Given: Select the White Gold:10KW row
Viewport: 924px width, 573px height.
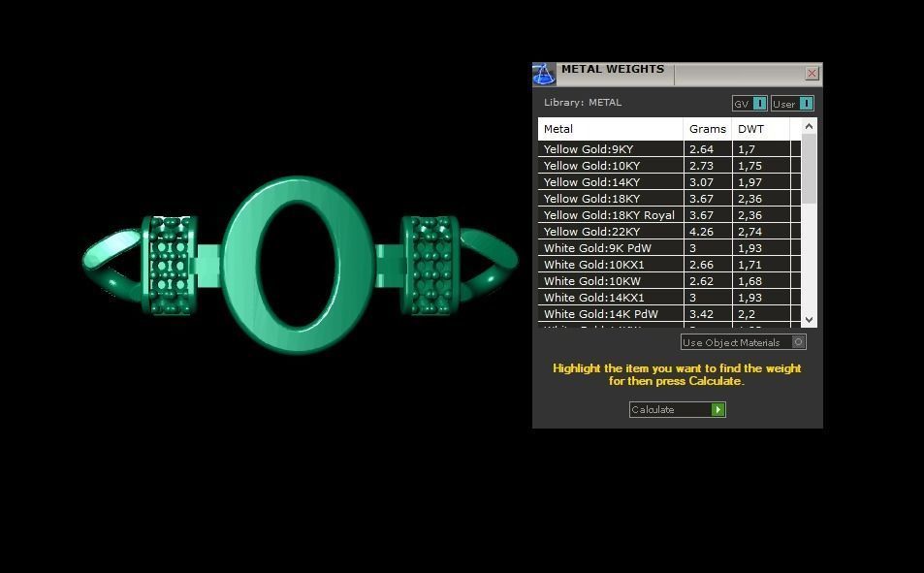Looking at the screenshot, I should point(669,281).
